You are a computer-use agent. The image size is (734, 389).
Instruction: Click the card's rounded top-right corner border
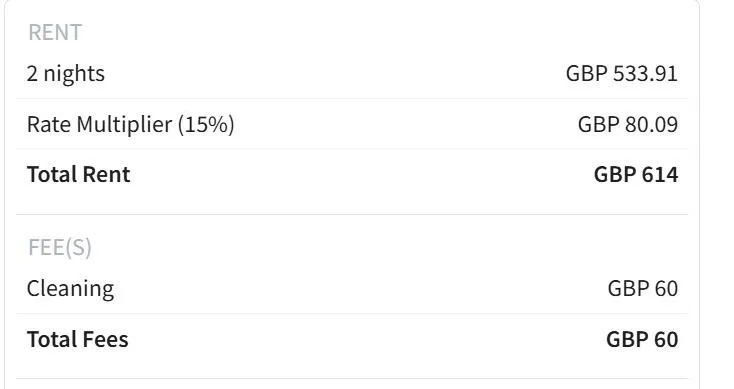pyautogui.click(x=697, y=3)
